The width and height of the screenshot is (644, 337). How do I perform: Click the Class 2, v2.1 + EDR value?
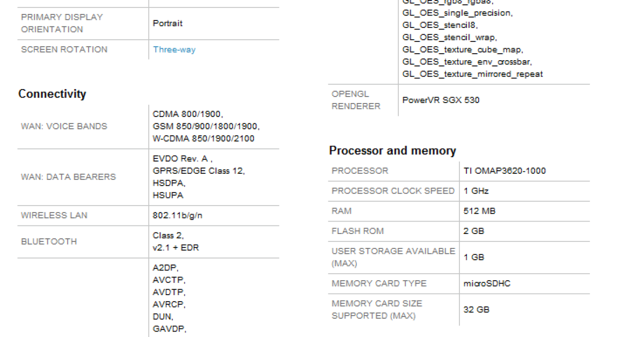176,241
